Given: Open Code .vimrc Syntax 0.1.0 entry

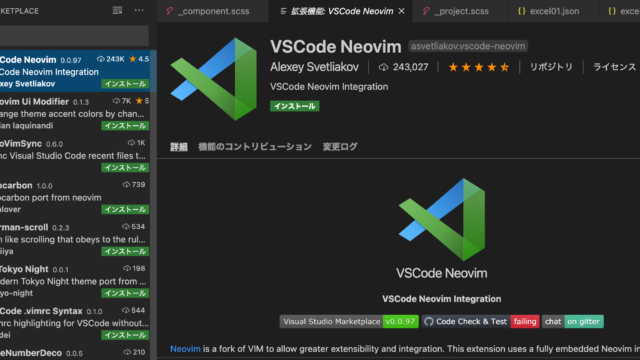Looking at the screenshot, I should 75,322.
